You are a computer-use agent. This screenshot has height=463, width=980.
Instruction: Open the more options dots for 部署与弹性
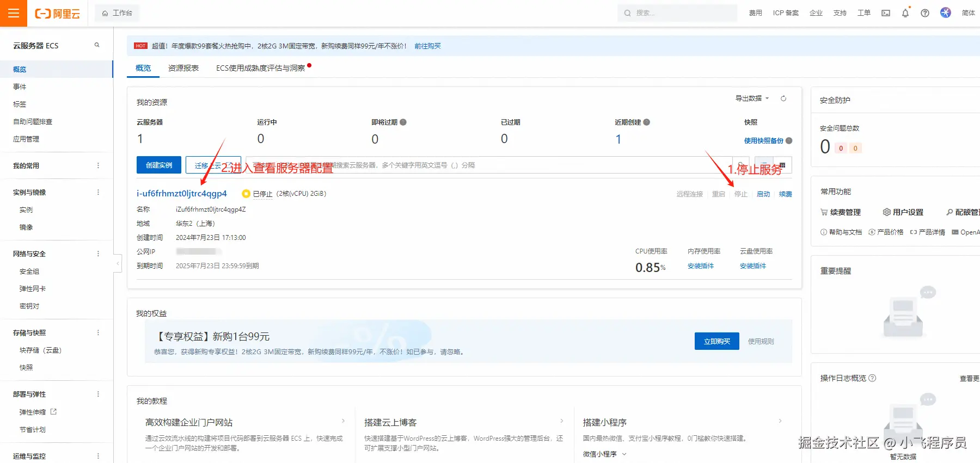click(x=98, y=394)
